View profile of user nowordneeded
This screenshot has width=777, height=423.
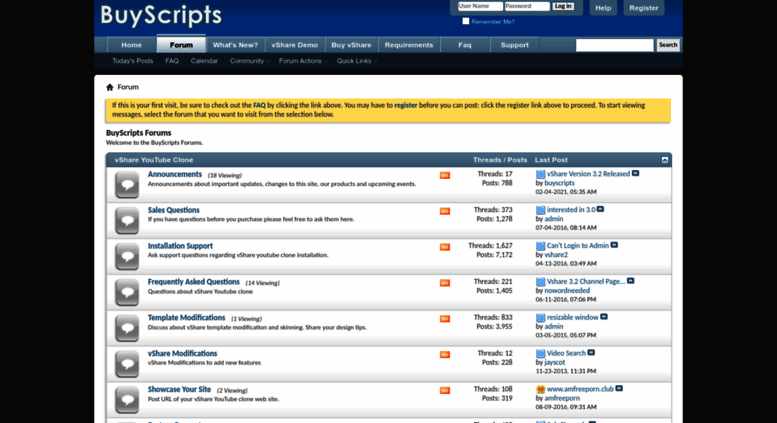click(x=567, y=290)
